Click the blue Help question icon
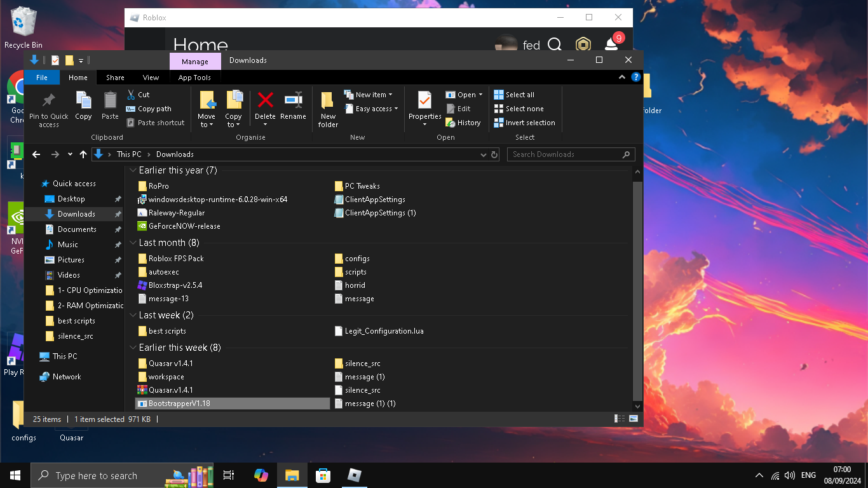Image resolution: width=868 pixels, height=488 pixels. tap(635, 78)
